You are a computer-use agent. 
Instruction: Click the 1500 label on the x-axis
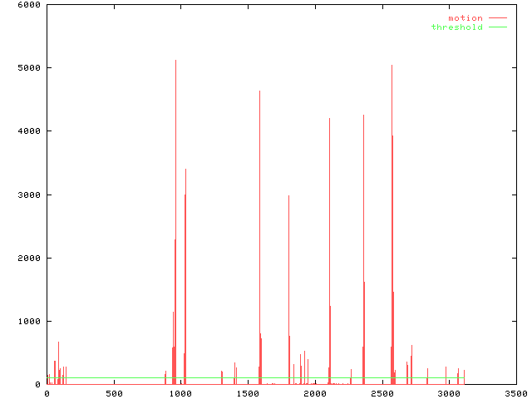247,393
